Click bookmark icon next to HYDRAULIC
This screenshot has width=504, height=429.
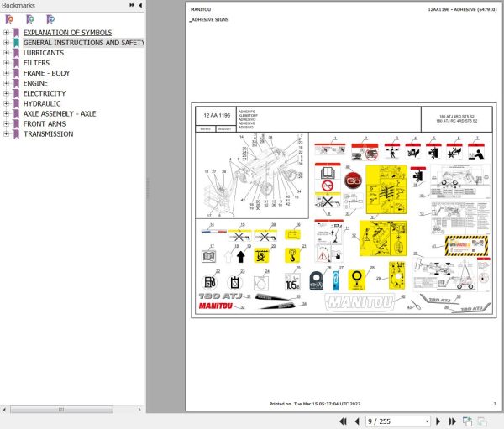click(16, 103)
